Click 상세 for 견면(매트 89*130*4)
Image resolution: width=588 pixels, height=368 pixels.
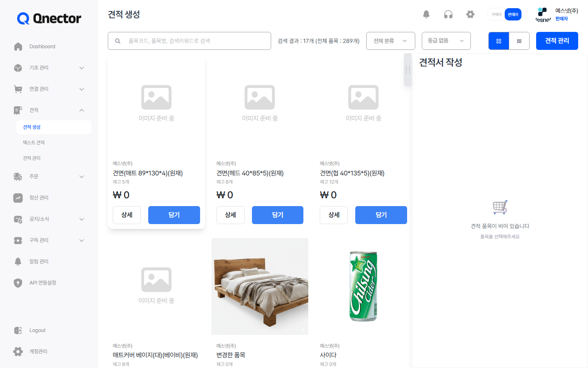(x=127, y=215)
